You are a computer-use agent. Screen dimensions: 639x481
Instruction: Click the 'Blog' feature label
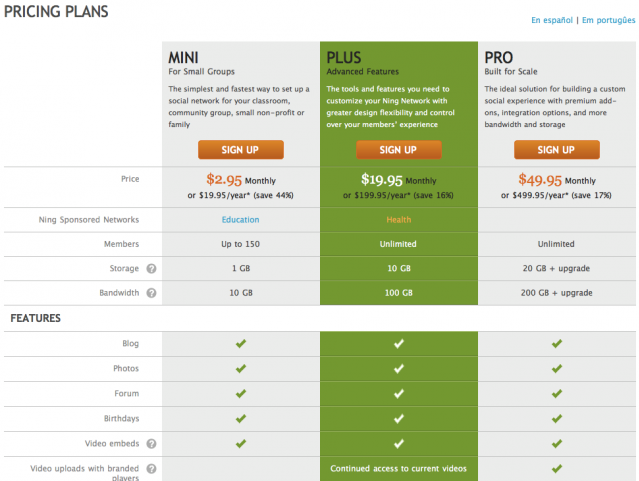[x=130, y=344]
